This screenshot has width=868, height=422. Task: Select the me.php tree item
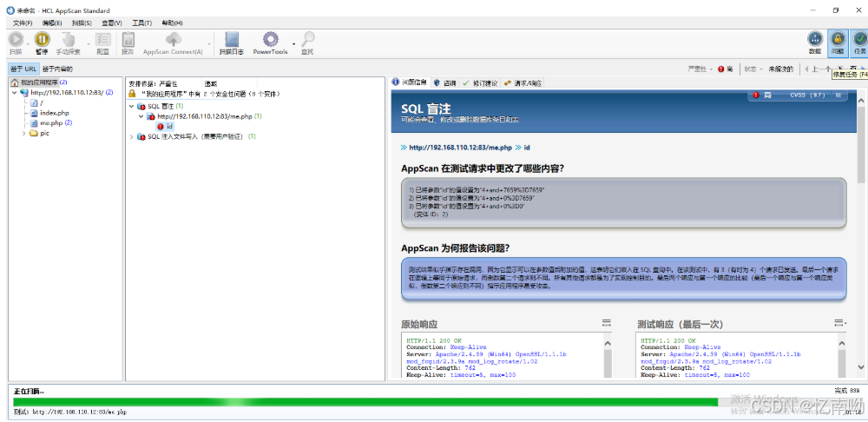click(x=51, y=123)
